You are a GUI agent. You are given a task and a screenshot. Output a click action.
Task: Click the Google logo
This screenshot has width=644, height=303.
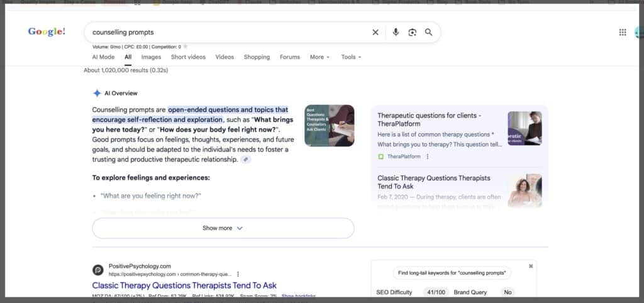coord(47,32)
